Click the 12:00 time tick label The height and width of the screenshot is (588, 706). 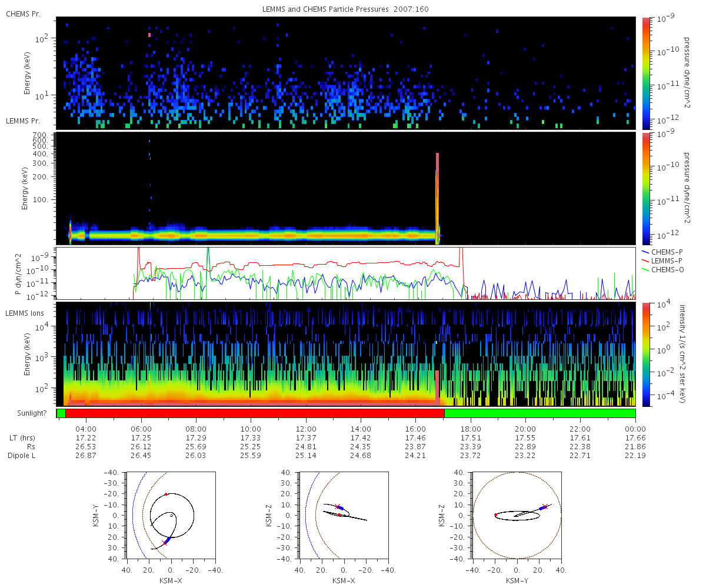click(x=306, y=429)
